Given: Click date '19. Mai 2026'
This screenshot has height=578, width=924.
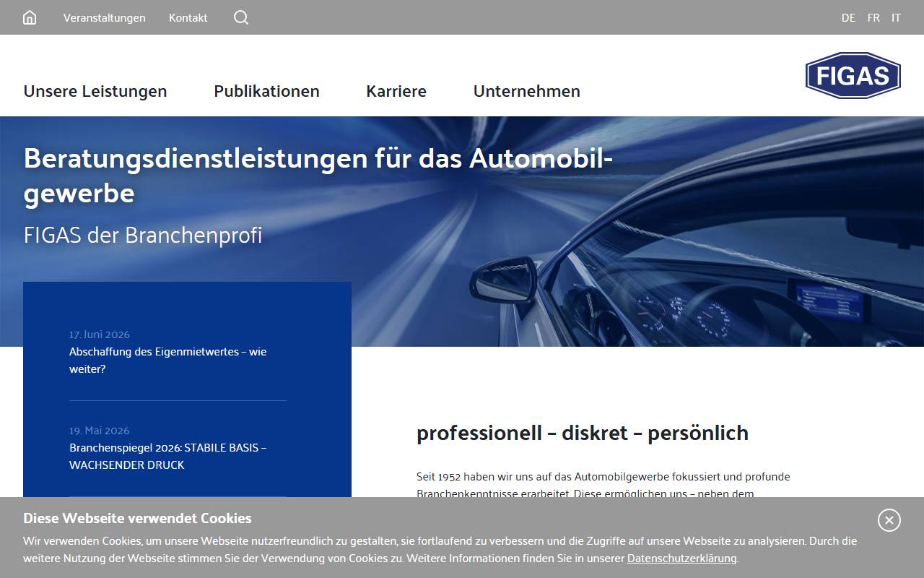Looking at the screenshot, I should pyautogui.click(x=100, y=431).
